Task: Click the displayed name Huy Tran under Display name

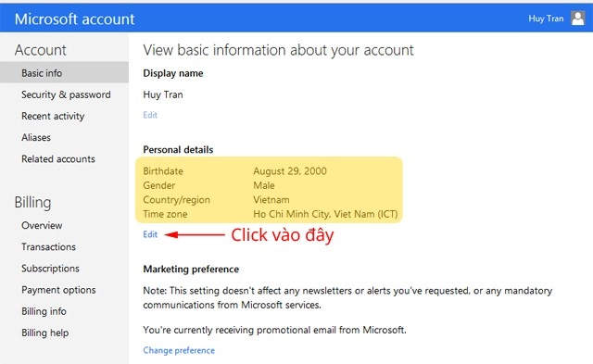Action: pyautogui.click(x=163, y=94)
